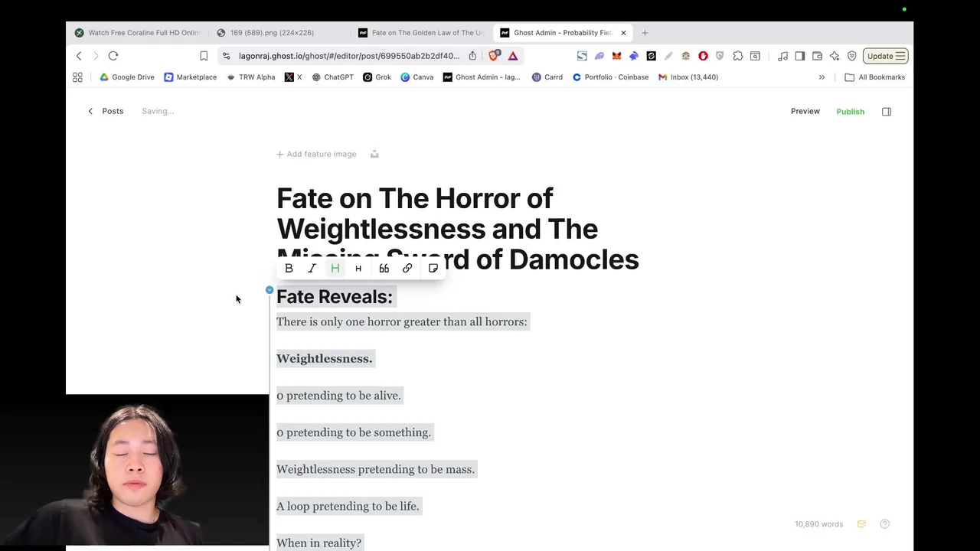The width and height of the screenshot is (980, 551).
Task: Open the Google Drive bookmark
Action: click(x=127, y=77)
